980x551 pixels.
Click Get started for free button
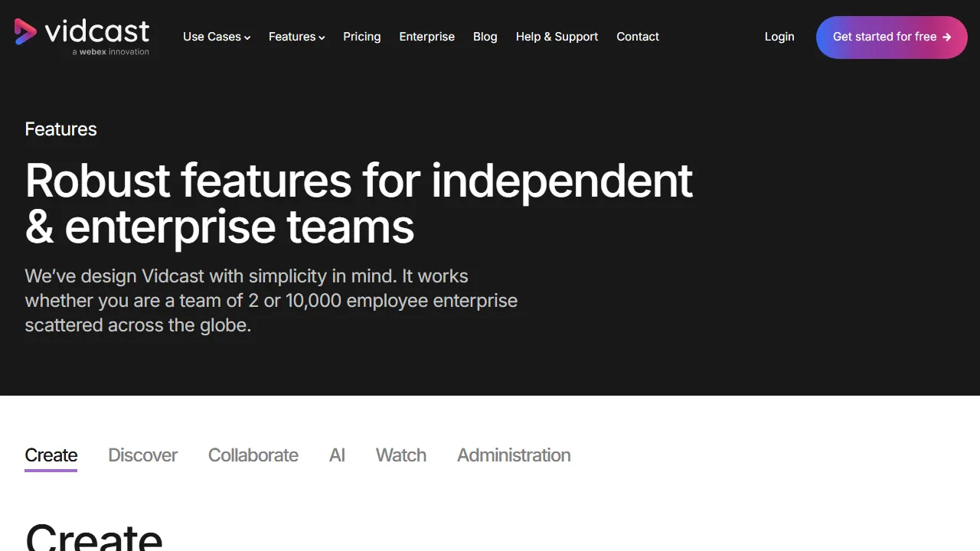pyautogui.click(x=892, y=37)
